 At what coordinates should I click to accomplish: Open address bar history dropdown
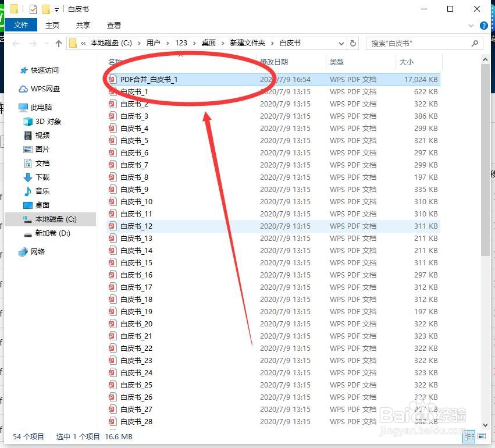coord(341,43)
